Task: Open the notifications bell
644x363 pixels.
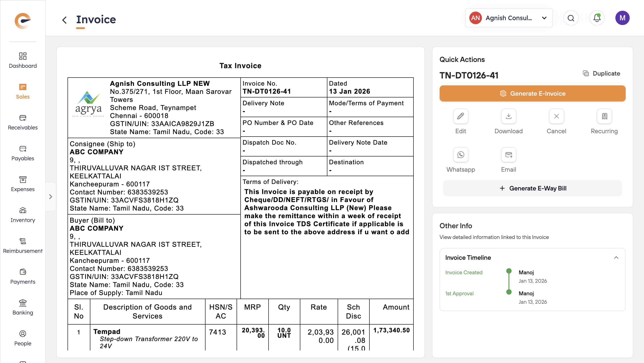Action: pyautogui.click(x=597, y=18)
